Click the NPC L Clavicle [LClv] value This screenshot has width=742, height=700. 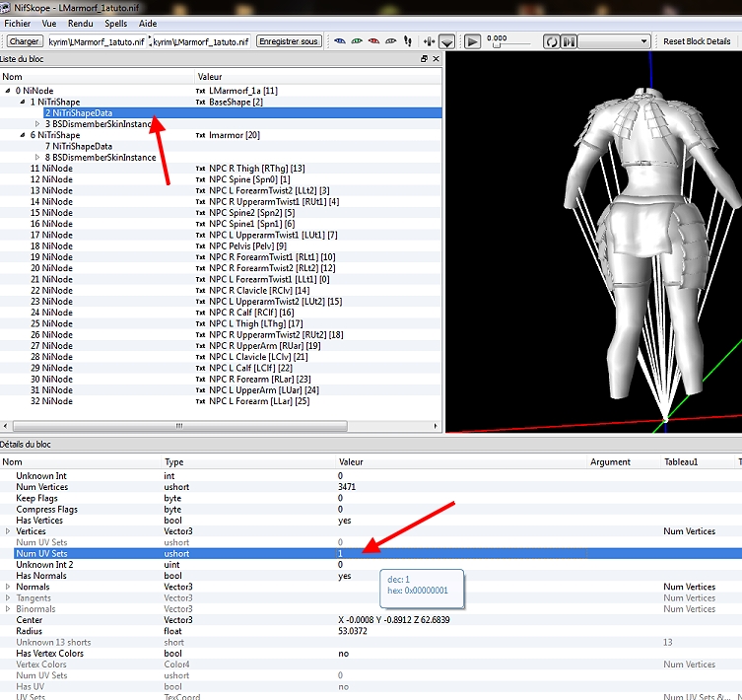(x=258, y=357)
